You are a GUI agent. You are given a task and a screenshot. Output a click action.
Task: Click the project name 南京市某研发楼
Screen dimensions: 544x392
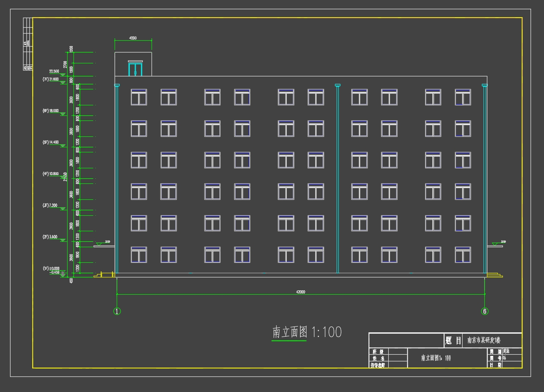click(x=484, y=340)
